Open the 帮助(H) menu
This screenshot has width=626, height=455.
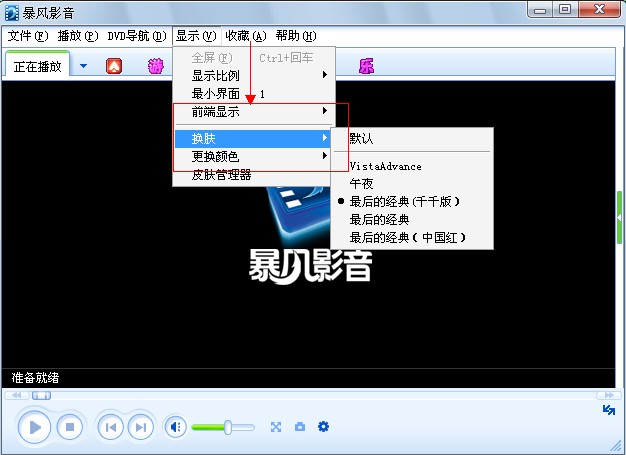coord(295,36)
